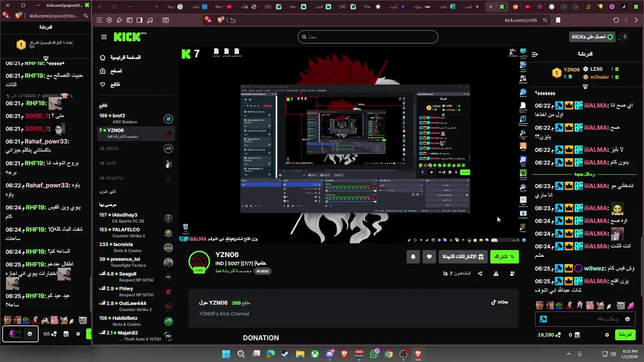Viewport: 644px width, 362px height.
Task: Click the viewers count label
Action: (x=457, y=274)
